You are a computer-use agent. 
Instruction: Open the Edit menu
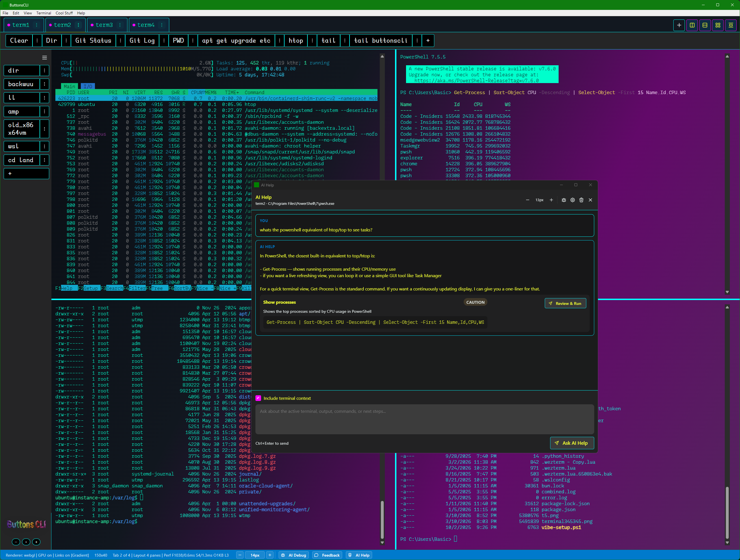click(x=16, y=13)
